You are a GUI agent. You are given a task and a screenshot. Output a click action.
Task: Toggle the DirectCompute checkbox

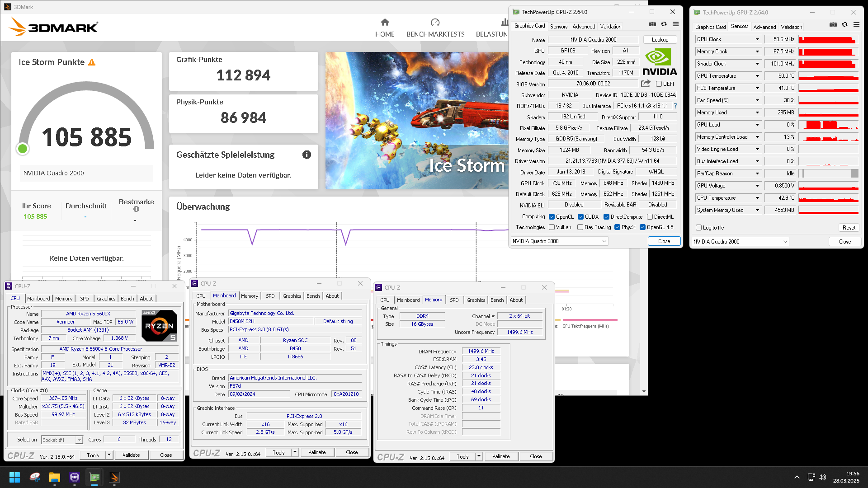(606, 217)
